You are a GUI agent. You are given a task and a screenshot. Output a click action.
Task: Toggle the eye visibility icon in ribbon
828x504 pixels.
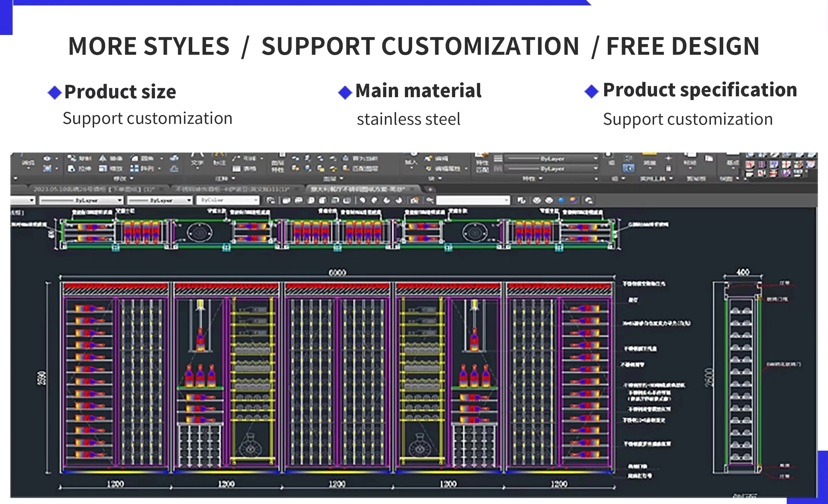pos(47,159)
